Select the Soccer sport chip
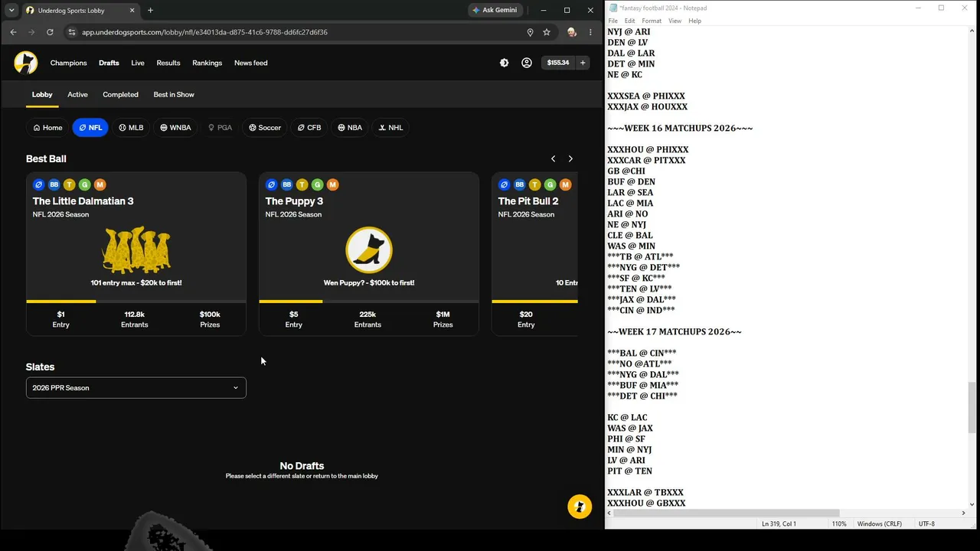 click(265, 128)
